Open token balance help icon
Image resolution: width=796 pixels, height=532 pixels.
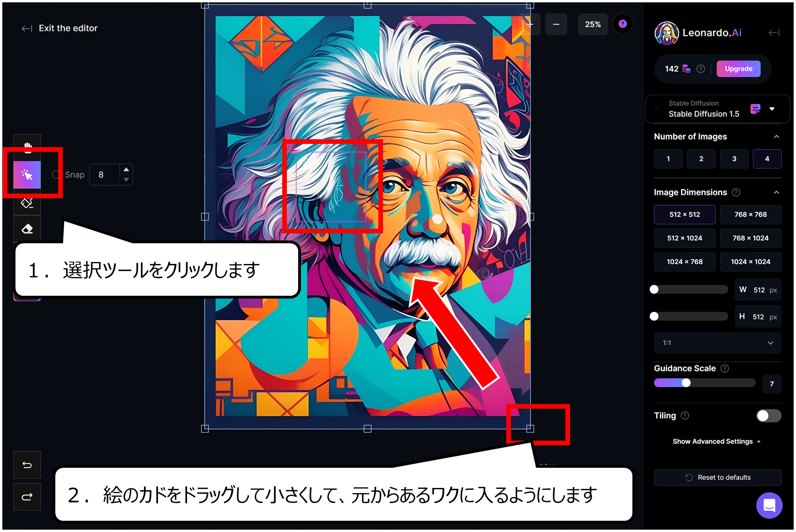pos(701,69)
